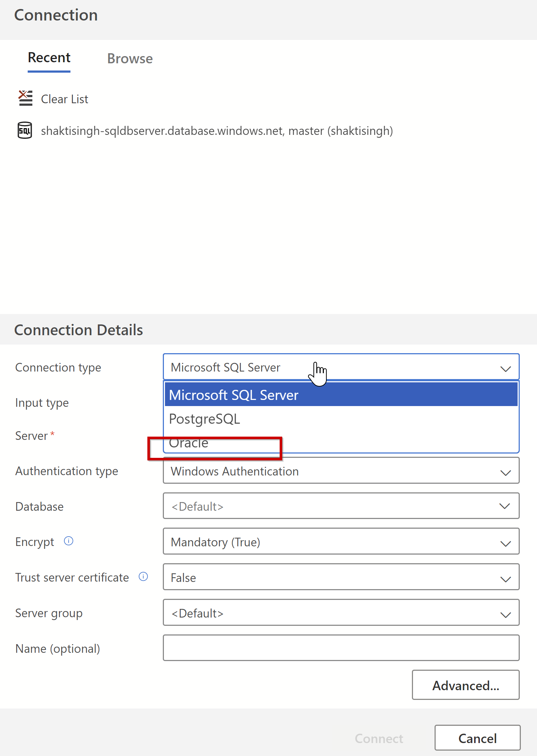Click the Encrypt info icon
This screenshot has width=537, height=756.
(x=69, y=541)
